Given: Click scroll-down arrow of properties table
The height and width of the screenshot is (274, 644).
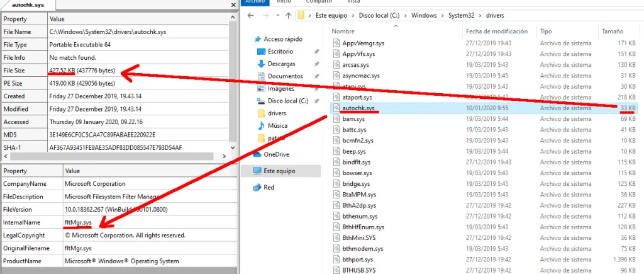Looking at the screenshot, I should [x=233, y=147].
